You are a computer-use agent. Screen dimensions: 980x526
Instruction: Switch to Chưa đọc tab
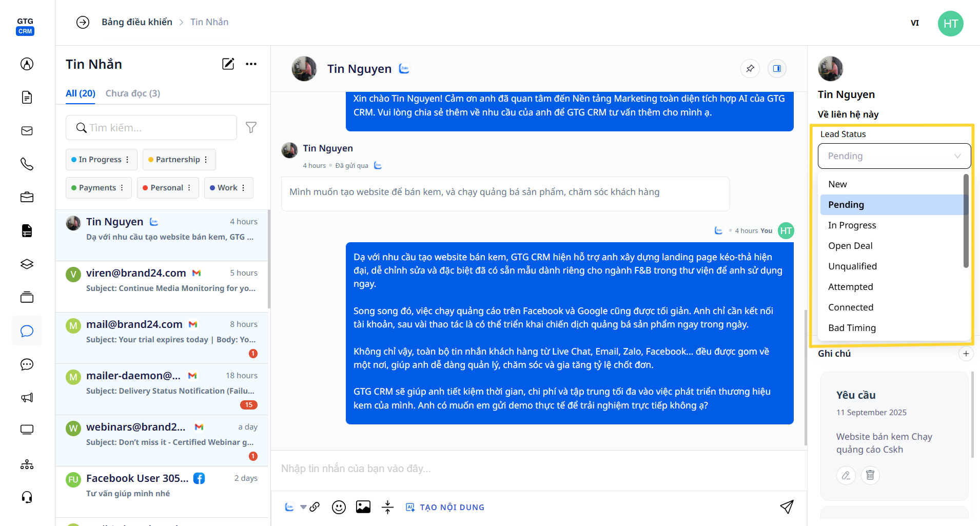pos(132,93)
